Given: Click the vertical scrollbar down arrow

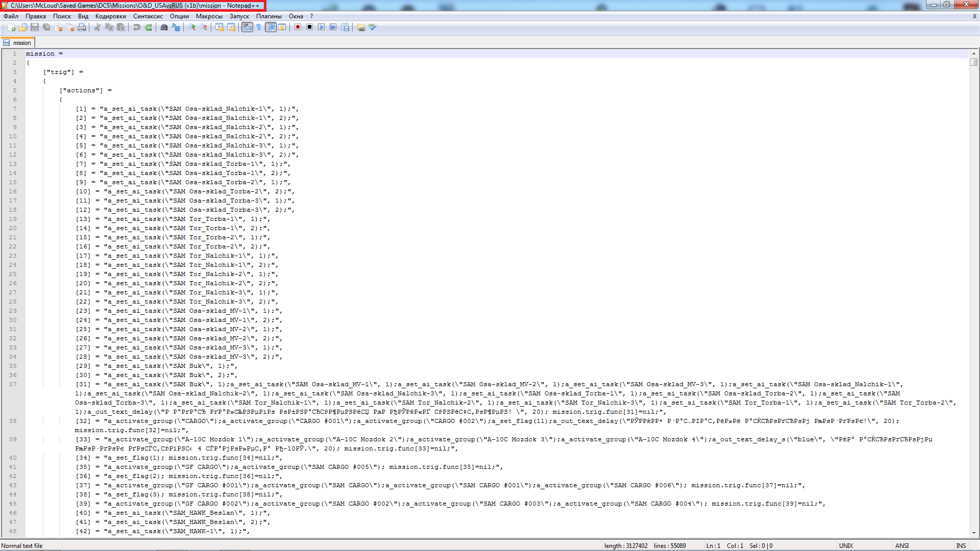Looking at the screenshot, I should click(974, 533).
